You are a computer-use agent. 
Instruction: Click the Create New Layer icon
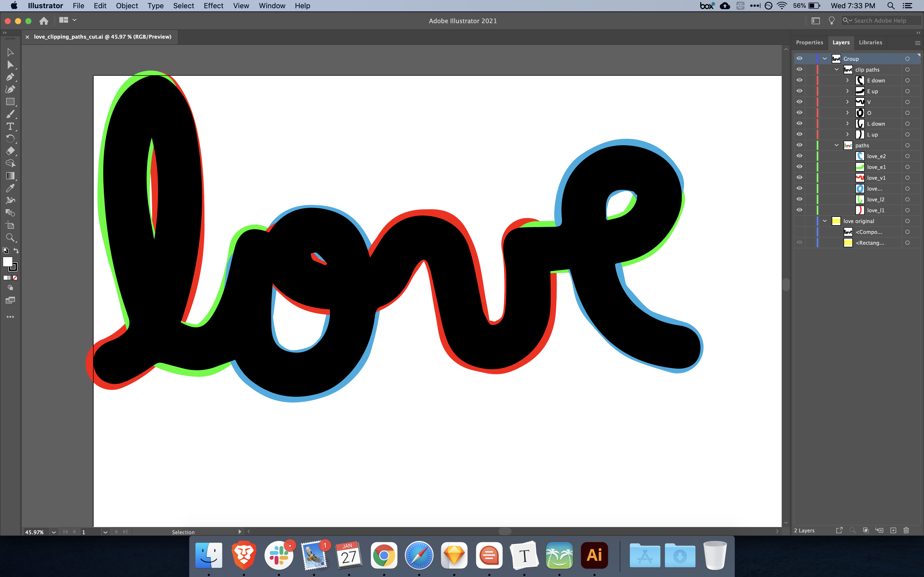tap(894, 530)
